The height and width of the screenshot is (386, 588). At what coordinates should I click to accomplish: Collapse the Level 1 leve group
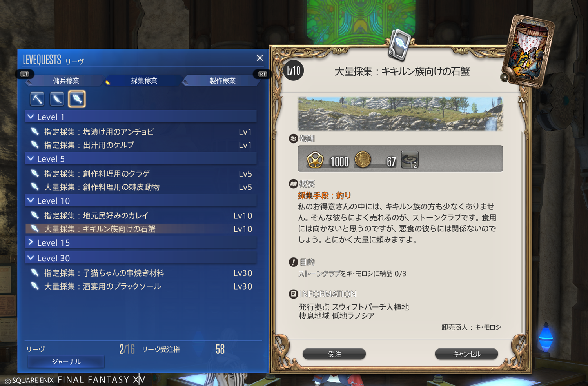pyautogui.click(x=141, y=117)
